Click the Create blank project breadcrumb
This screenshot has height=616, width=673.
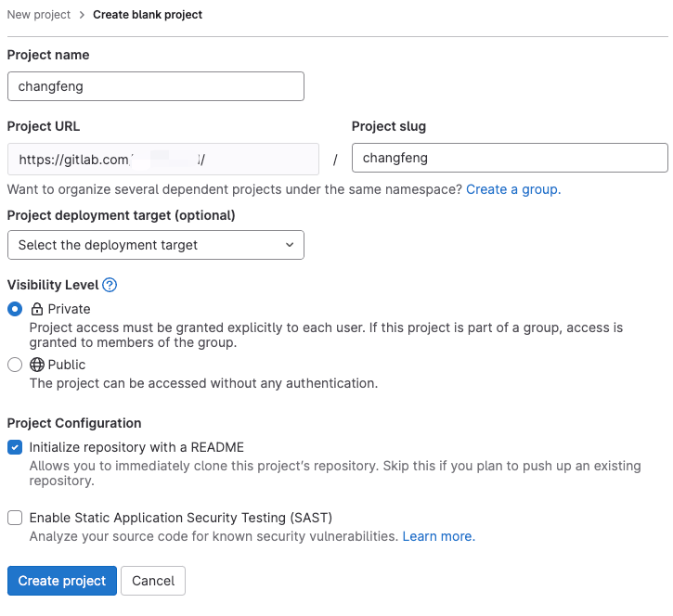coord(148,15)
